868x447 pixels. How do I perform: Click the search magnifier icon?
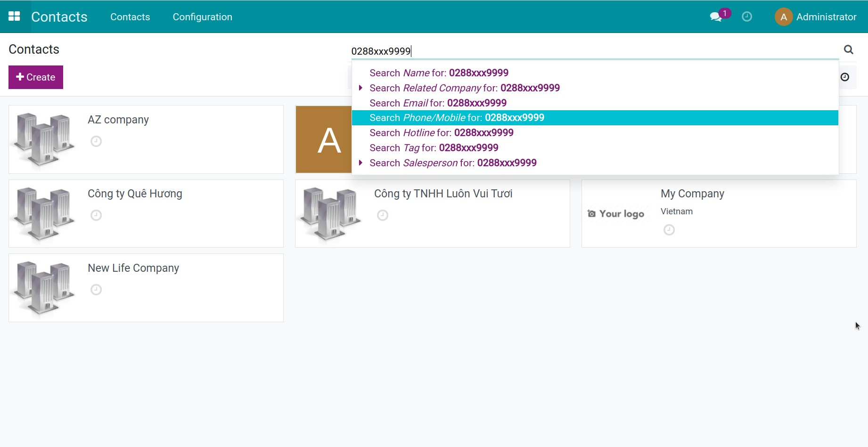pos(848,50)
